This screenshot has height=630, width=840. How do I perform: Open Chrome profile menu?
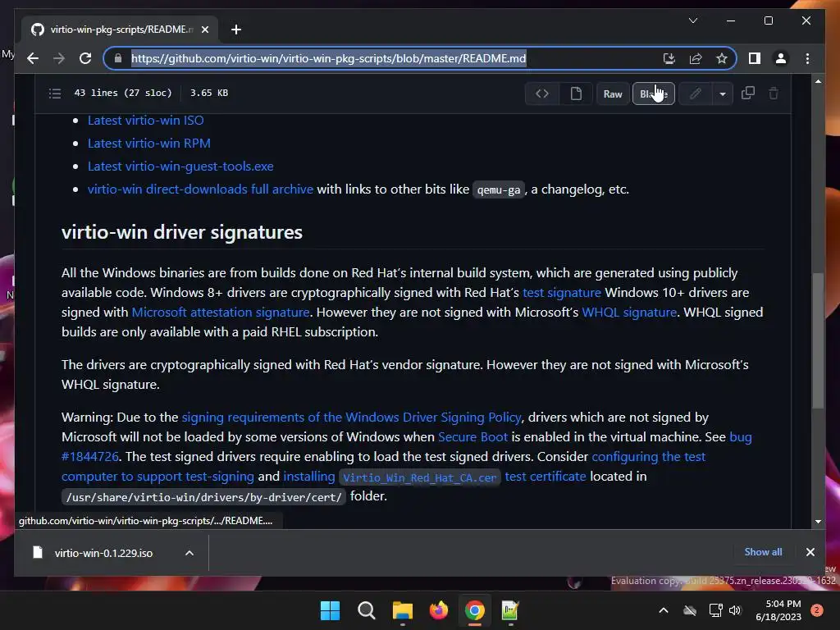(x=781, y=58)
